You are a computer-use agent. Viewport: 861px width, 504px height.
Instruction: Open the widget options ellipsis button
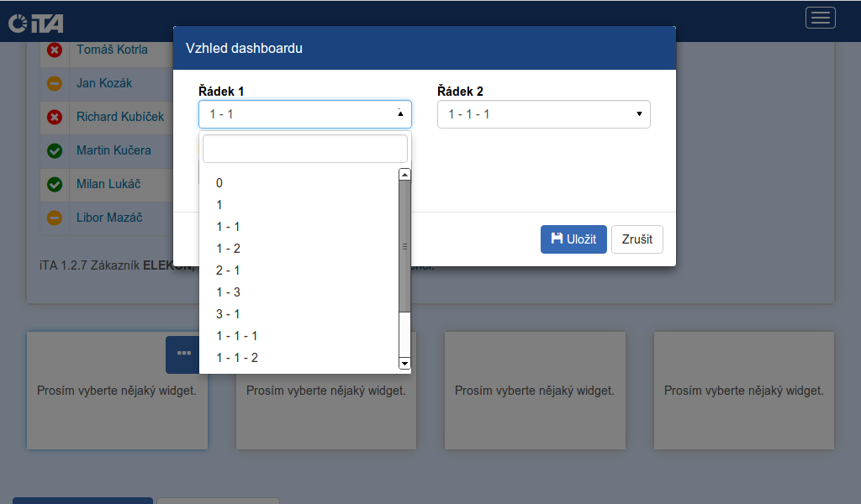pos(183,354)
